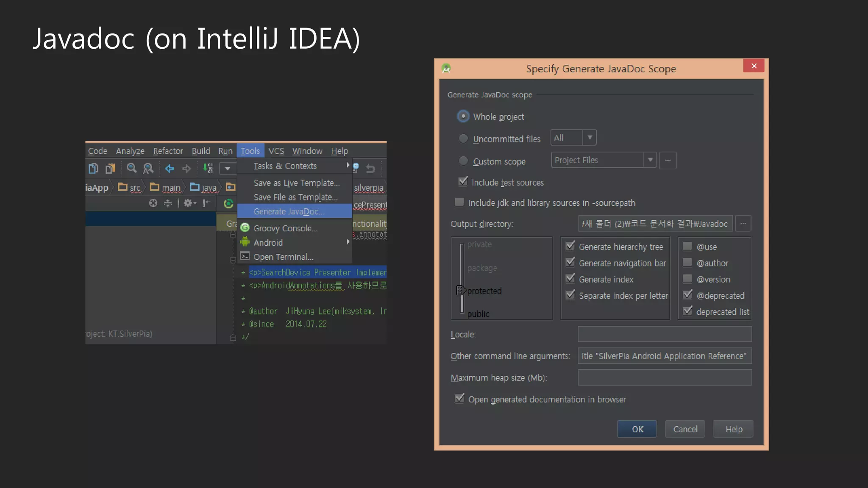The height and width of the screenshot is (488, 868).
Task: Click the visibility level slider handle
Action: point(461,291)
